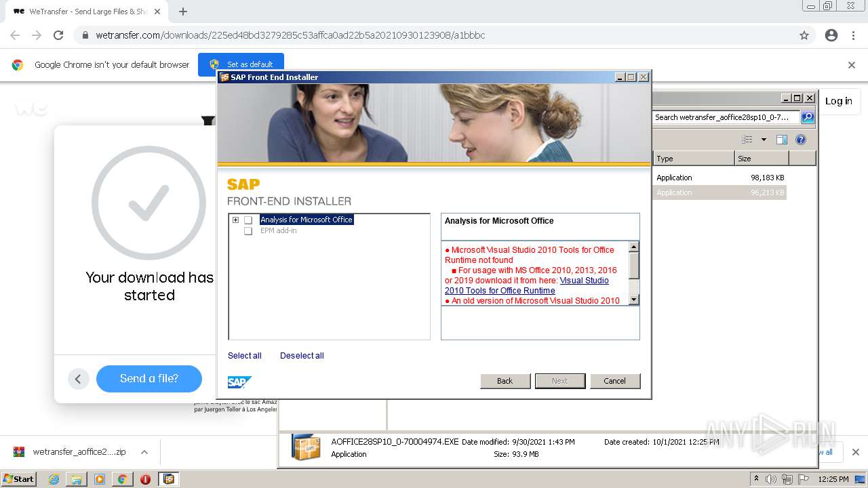Open Explorer help with the question mark icon

[801, 140]
